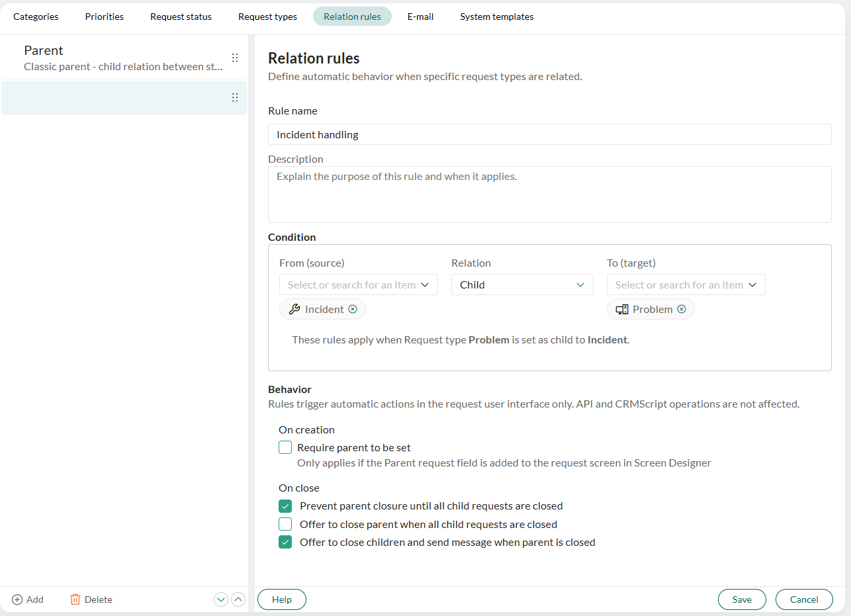Save the relation rule
Screen dimensions: 851x616
click(742, 599)
